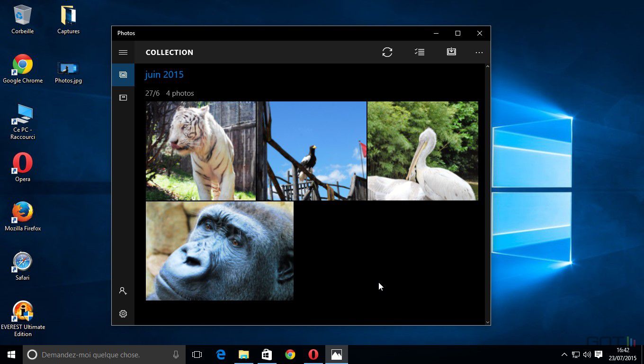Open the Import photos icon
Screen dimensions: 644x364
451,52
